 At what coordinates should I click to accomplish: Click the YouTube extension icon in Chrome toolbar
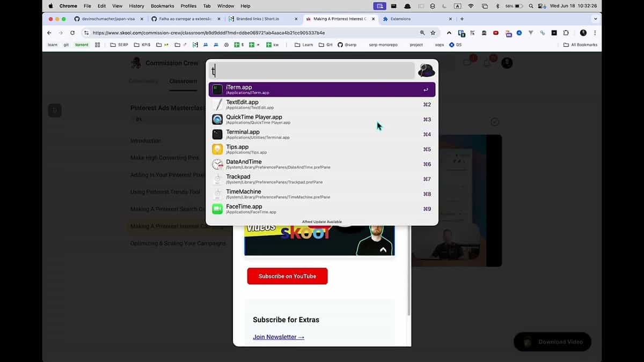tap(495, 32)
